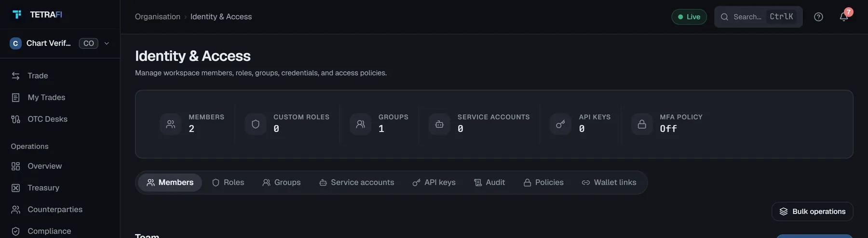Click the Service Accounts bot stat icon
The width and height of the screenshot is (868, 238).
439,124
